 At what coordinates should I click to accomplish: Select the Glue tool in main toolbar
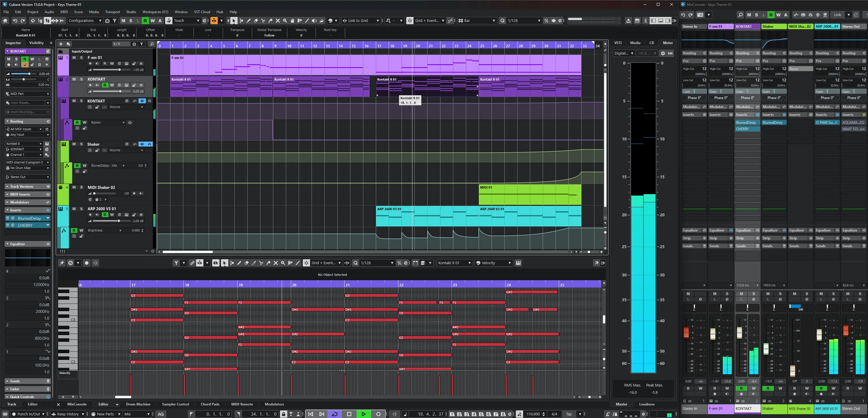coord(270,21)
